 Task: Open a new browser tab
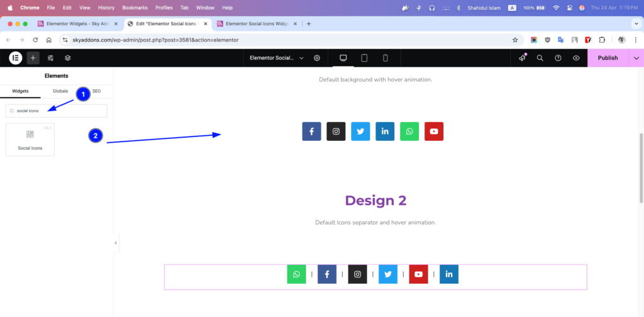(309, 24)
